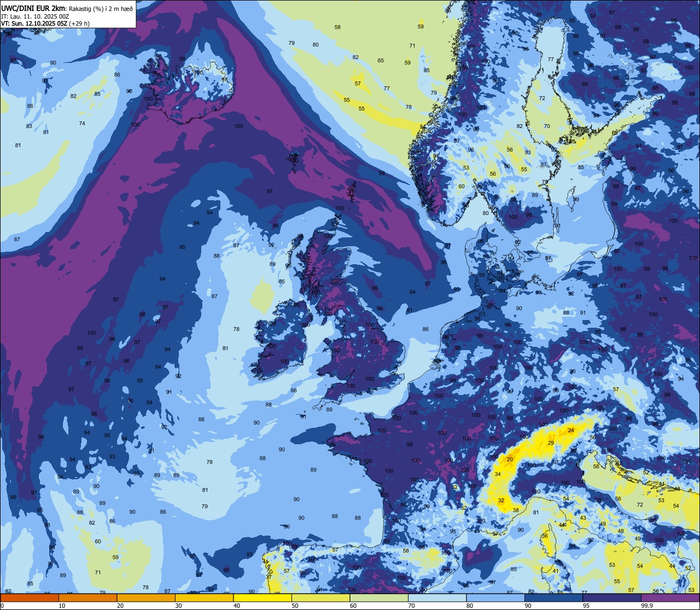
Task: Click the '34' humidity value in the yellow area
Action: [498, 474]
